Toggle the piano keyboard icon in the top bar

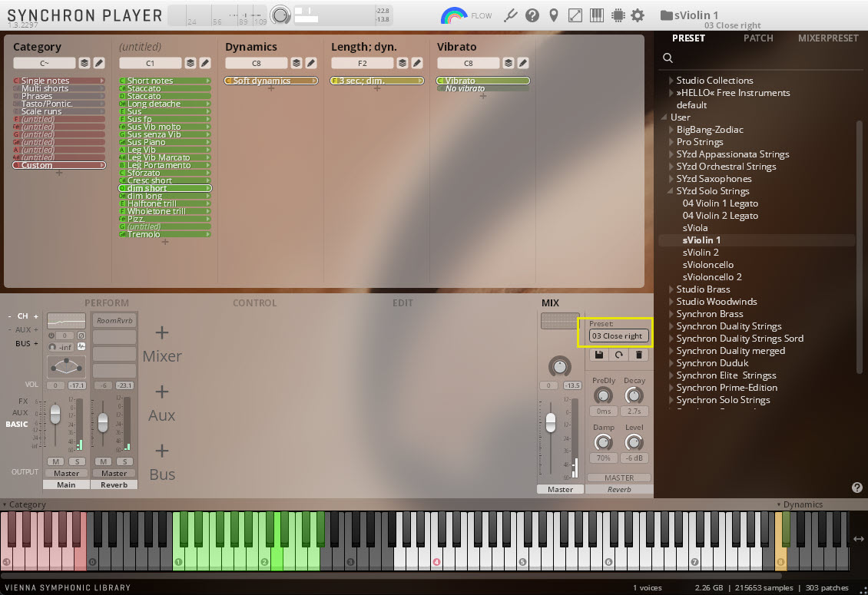click(x=597, y=15)
